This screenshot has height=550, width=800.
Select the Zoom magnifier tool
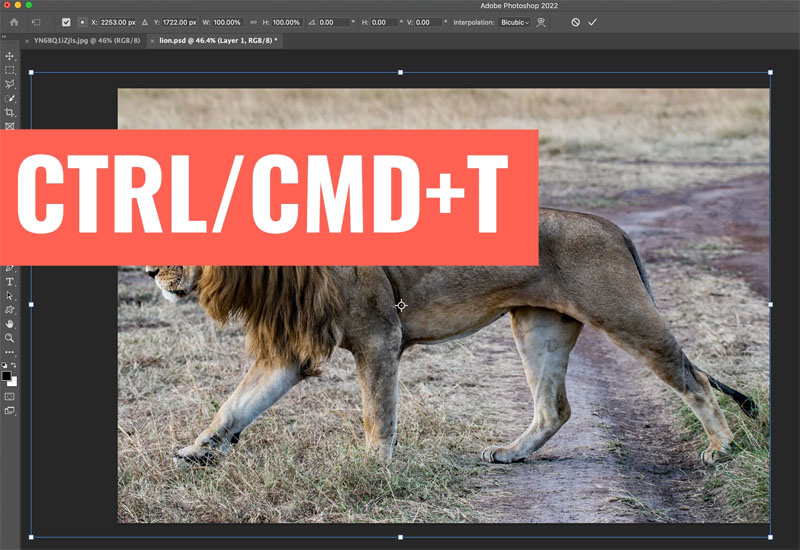[x=10, y=338]
